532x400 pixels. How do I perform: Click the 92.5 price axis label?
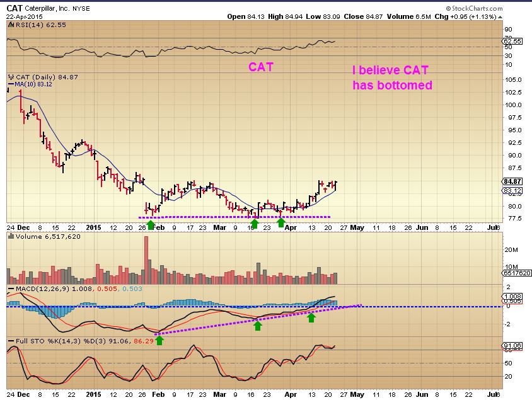(514, 143)
